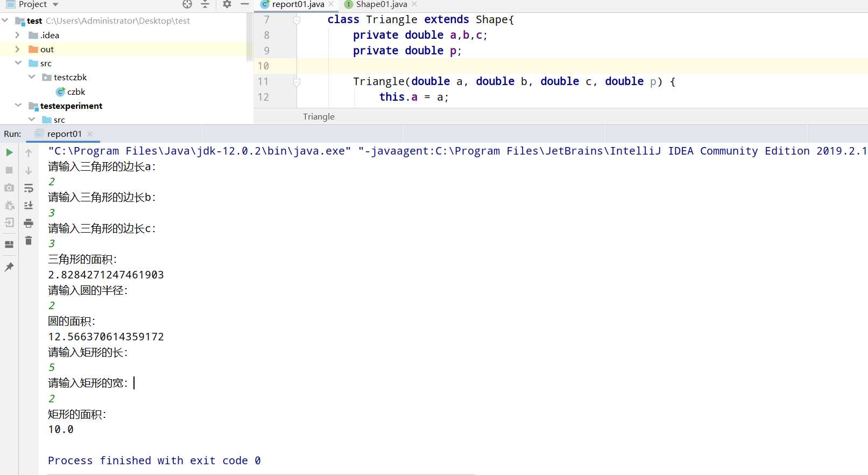Screen dimensions: 868x475
Task: Click the java.exe command line in console
Action: [457, 151]
